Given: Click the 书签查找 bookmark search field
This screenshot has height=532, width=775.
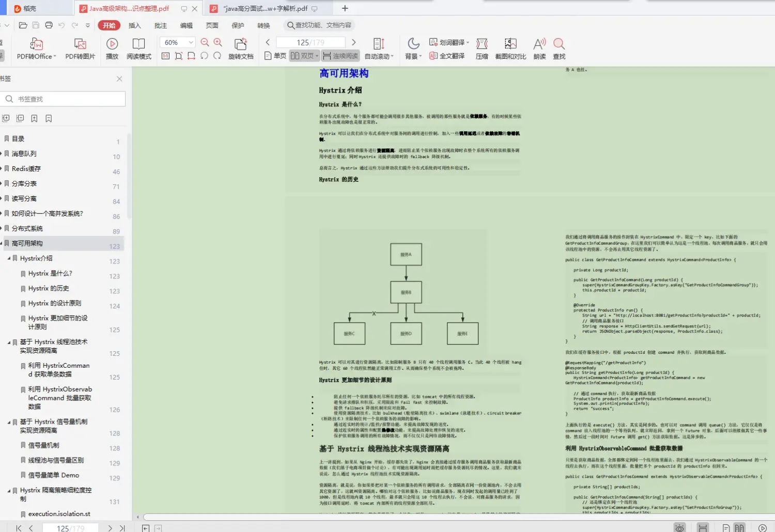Looking at the screenshot, I should pos(64,99).
